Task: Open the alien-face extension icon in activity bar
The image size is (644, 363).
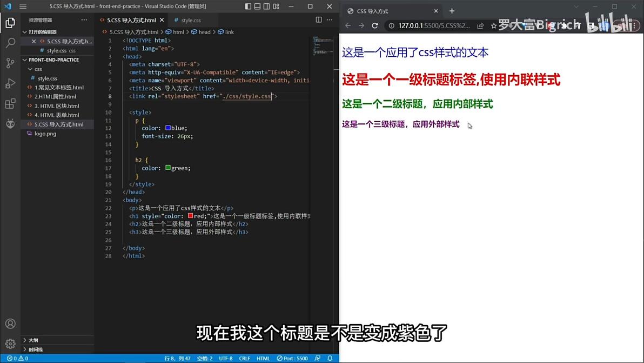Action: [x=10, y=123]
